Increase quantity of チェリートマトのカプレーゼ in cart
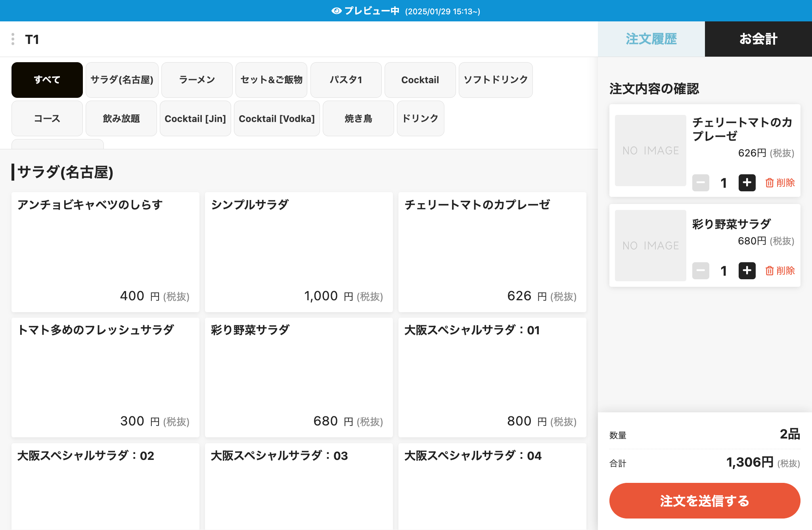This screenshot has width=812, height=530. [x=747, y=183]
